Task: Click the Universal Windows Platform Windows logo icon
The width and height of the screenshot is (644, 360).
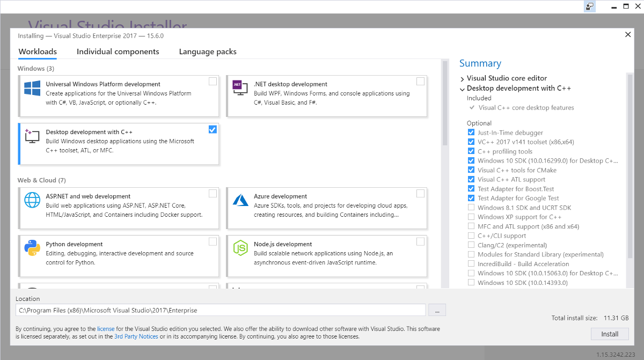Action: [32, 89]
